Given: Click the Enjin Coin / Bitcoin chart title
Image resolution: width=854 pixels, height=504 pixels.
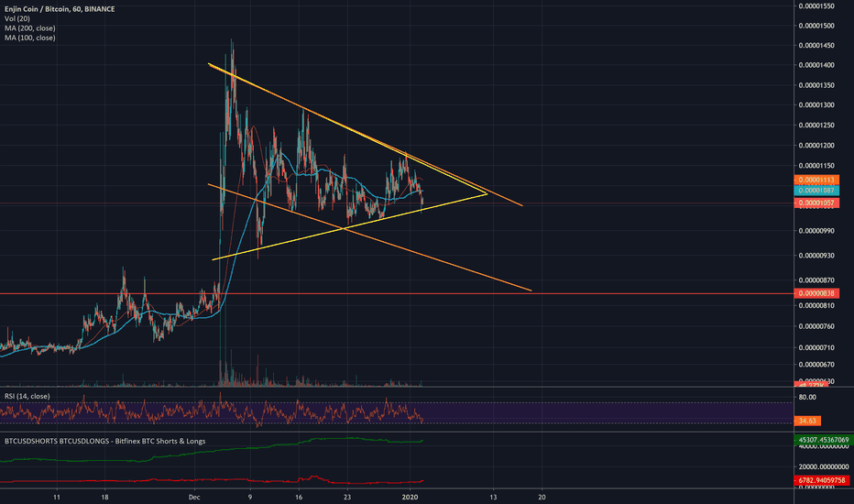Looking at the screenshot, I should [x=60, y=9].
